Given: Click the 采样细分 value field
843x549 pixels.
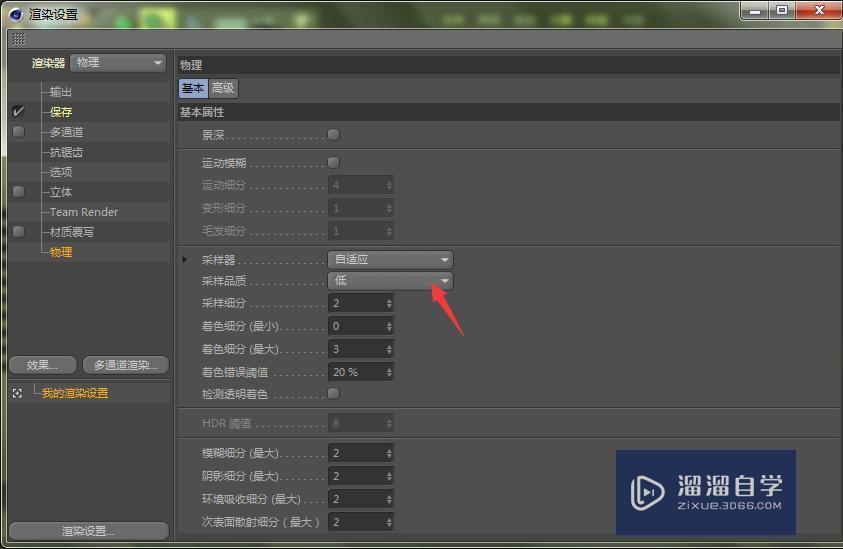Looking at the screenshot, I should [361, 303].
